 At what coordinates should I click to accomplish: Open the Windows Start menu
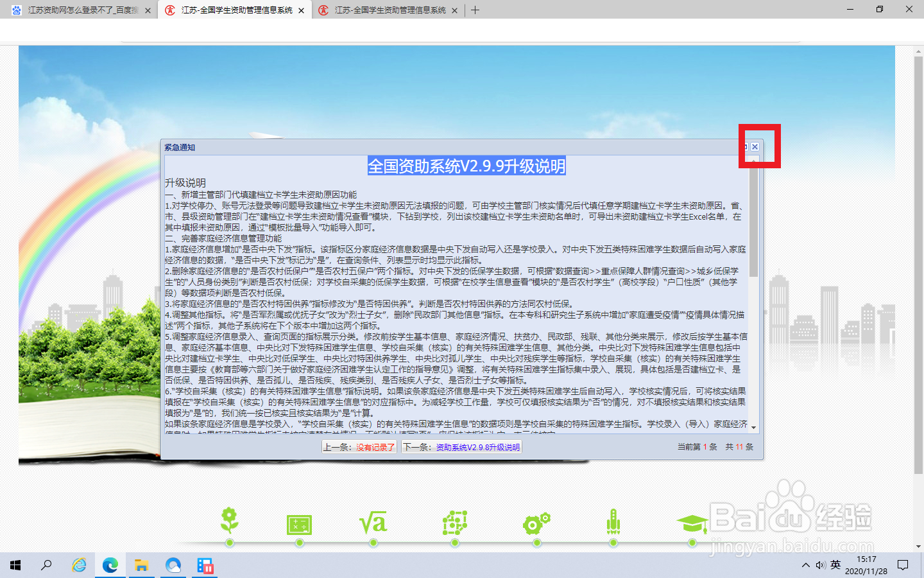(15, 565)
